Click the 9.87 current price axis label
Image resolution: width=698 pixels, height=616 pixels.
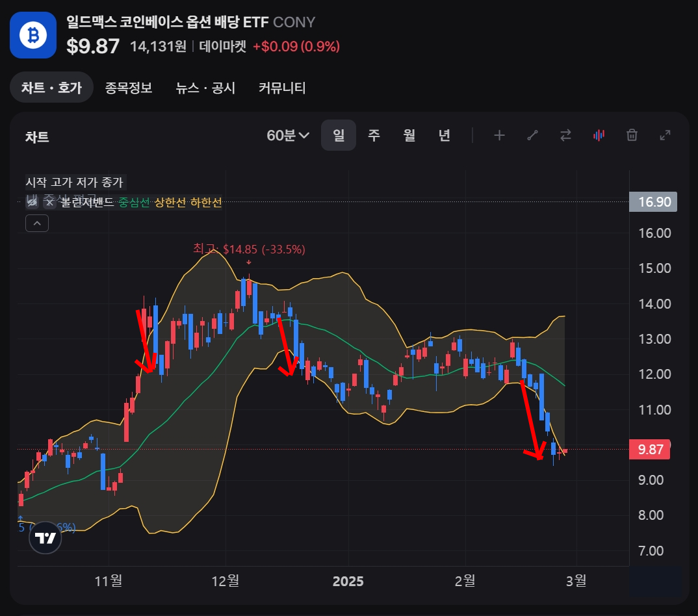pyautogui.click(x=649, y=449)
